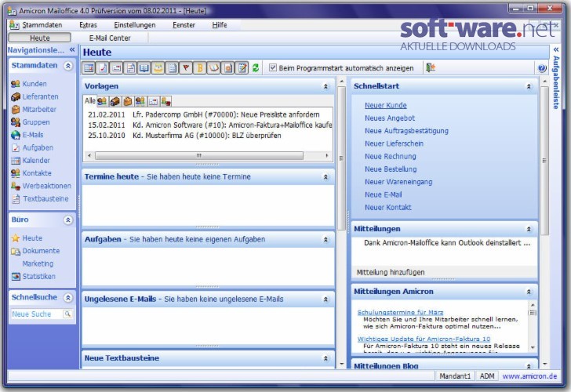Open the Hilfe menu
The width and height of the screenshot is (571, 392).
point(220,25)
